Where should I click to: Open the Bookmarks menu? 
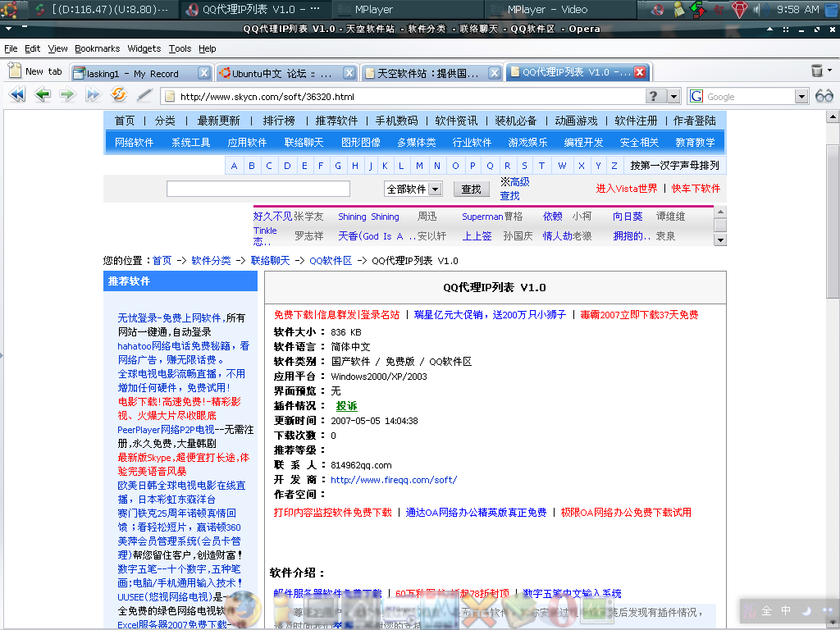coord(98,48)
